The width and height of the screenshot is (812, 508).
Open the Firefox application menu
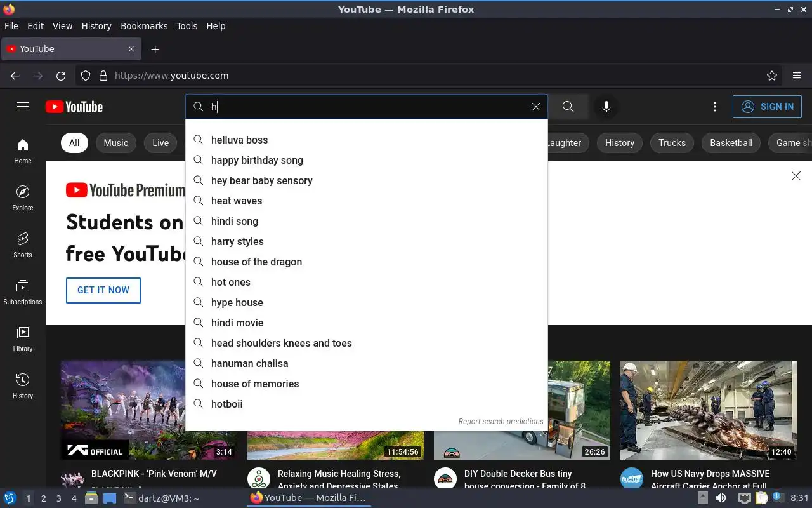(x=797, y=76)
